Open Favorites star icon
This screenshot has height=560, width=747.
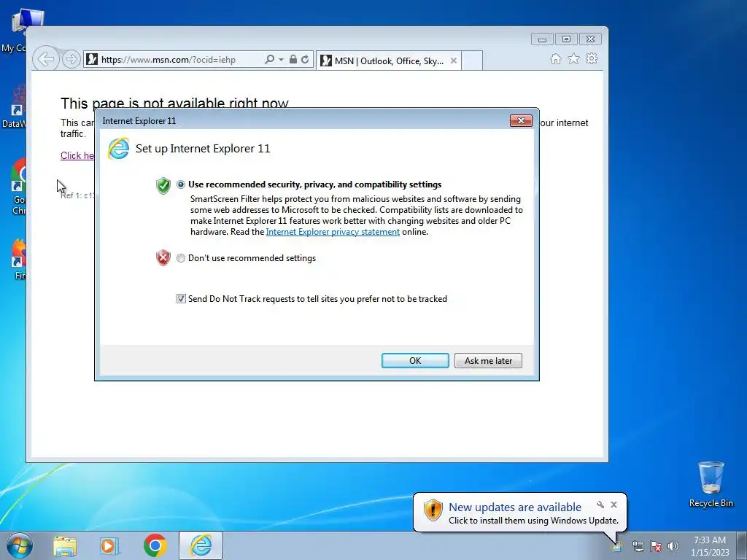click(573, 58)
